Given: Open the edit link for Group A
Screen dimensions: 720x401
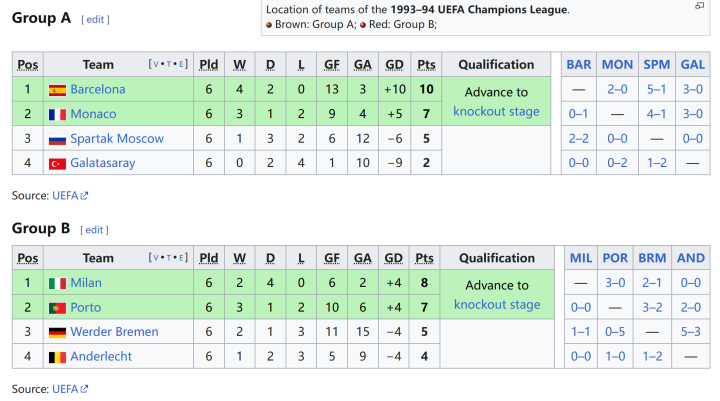Looking at the screenshot, I should [95, 19].
